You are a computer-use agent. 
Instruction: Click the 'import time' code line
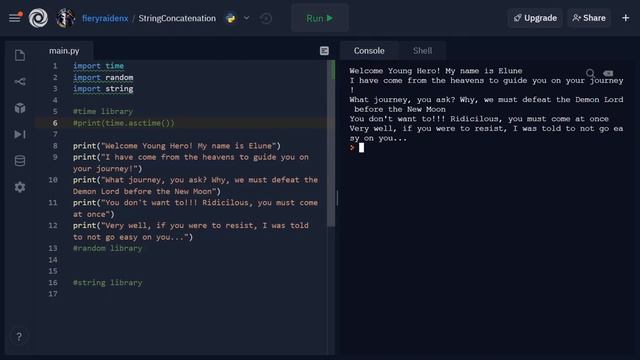98,66
